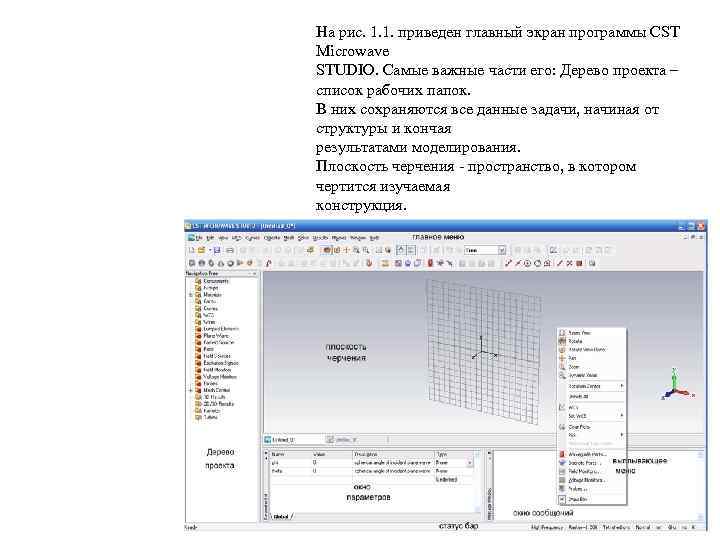Switch to the Global parameter tab
The width and height of the screenshot is (720, 540).
coord(280,517)
